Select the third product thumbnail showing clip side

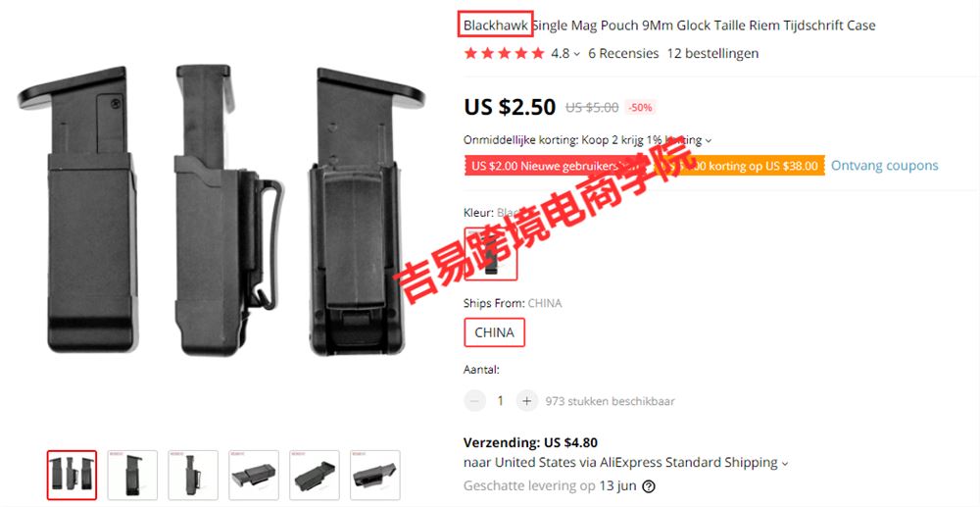click(193, 475)
